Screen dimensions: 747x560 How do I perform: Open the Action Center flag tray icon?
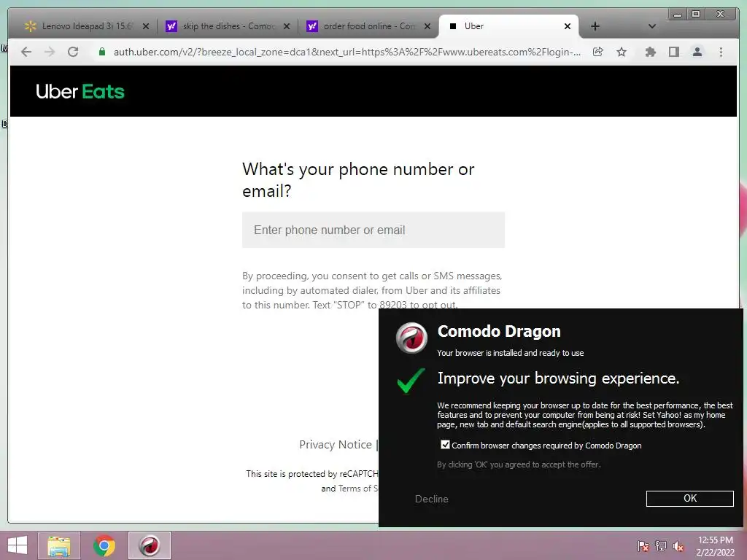point(643,546)
